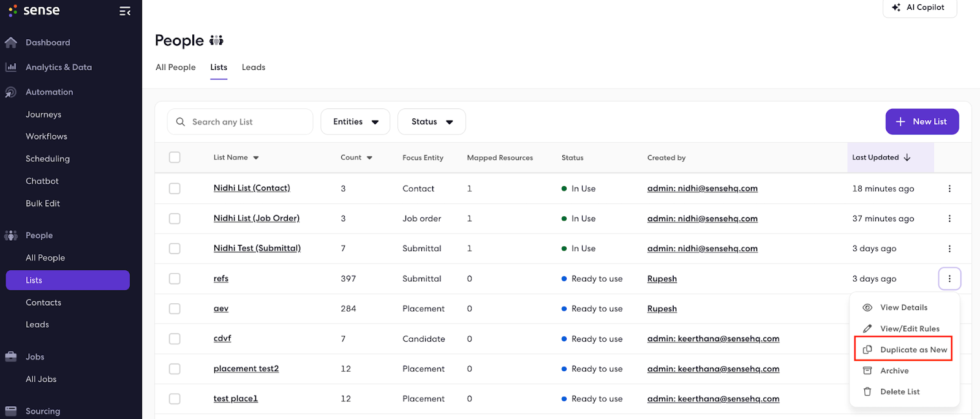Open the Entities dropdown filter
This screenshot has height=419, width=980.
(355, 122)
